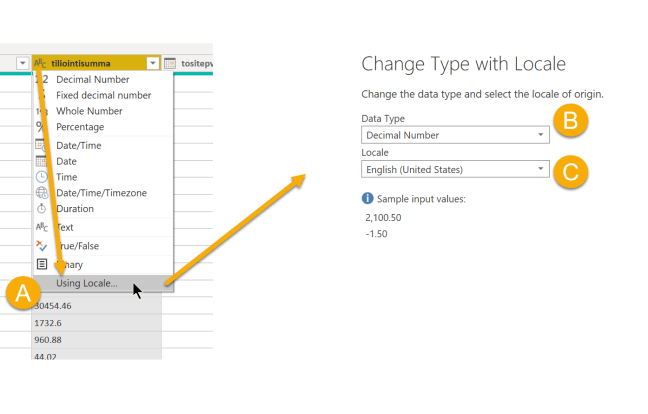Select Fixed decimal number type

pyautogui.click(x=103, y=95)
